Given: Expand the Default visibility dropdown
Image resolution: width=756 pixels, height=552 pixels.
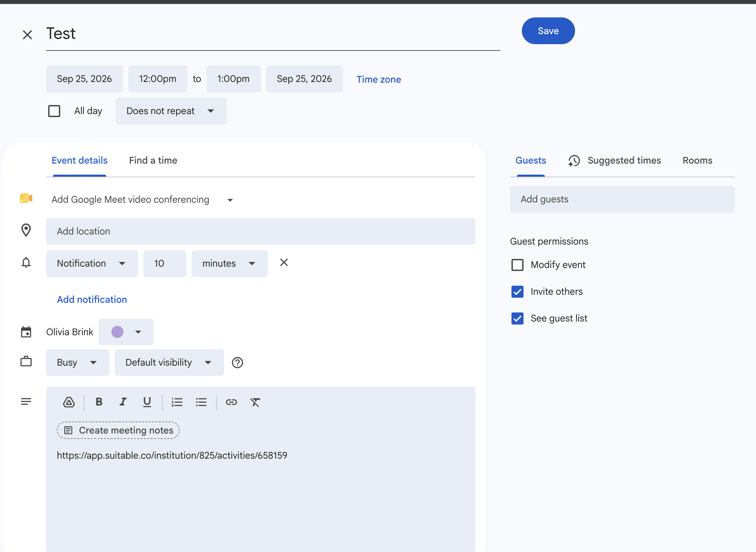Looking at the screenshot, I should 169,363.
